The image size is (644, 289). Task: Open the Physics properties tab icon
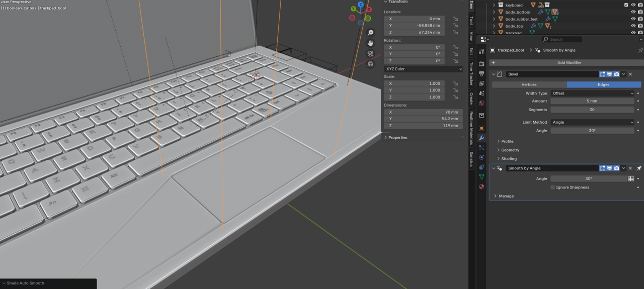pyautogui.click(x=481, y=157)
